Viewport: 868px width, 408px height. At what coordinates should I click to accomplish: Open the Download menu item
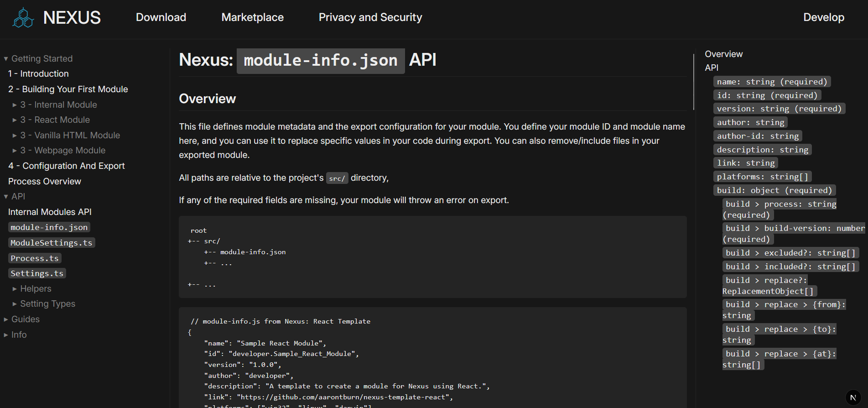coord(161,17)
